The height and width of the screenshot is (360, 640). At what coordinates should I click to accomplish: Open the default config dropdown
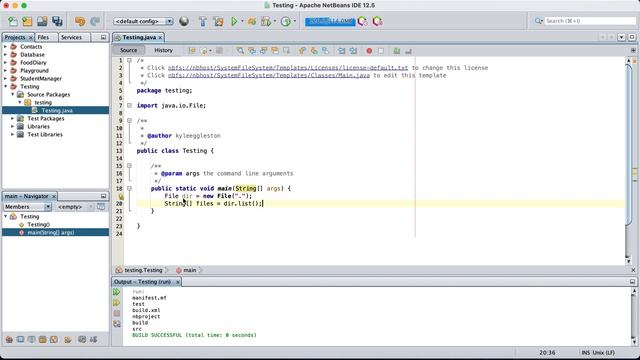143,21
